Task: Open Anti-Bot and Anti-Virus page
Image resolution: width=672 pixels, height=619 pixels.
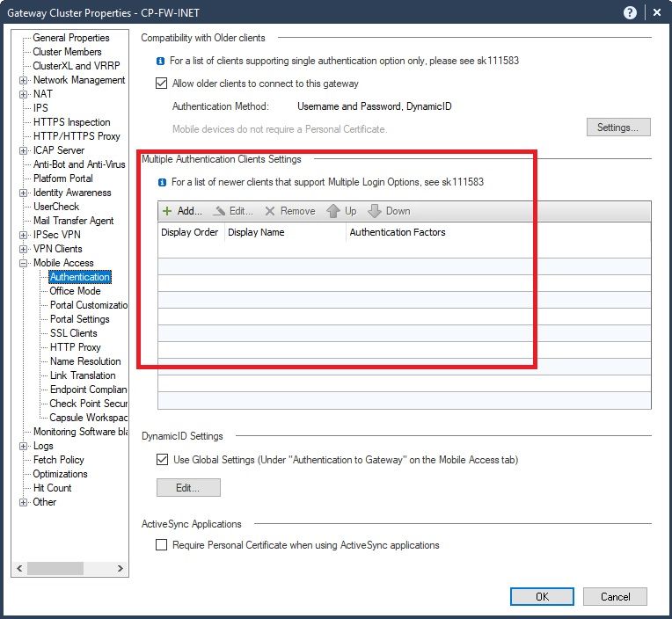Action: pos(79,164)
